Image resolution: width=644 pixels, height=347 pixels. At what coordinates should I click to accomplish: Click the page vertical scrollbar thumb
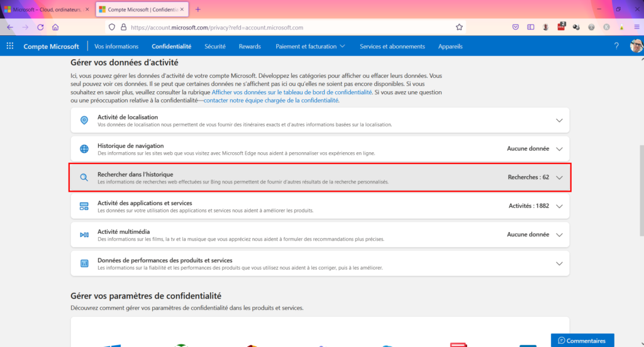coord(641,190)
